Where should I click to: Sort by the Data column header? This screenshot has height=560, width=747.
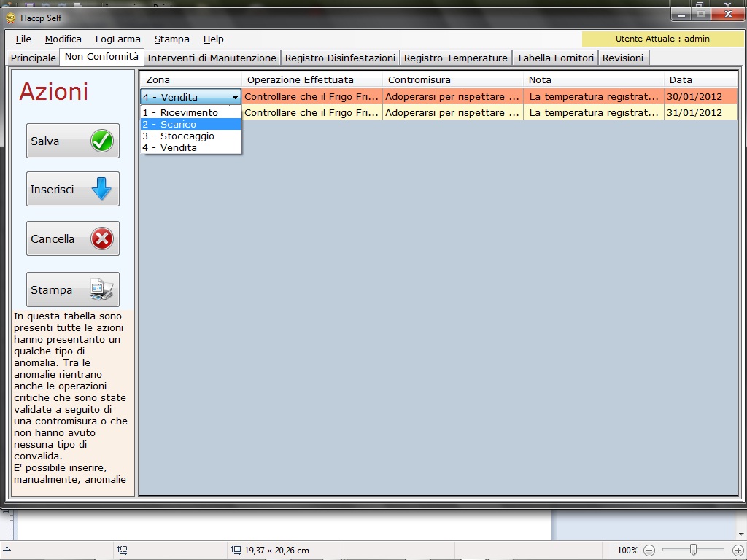(700, 79)
